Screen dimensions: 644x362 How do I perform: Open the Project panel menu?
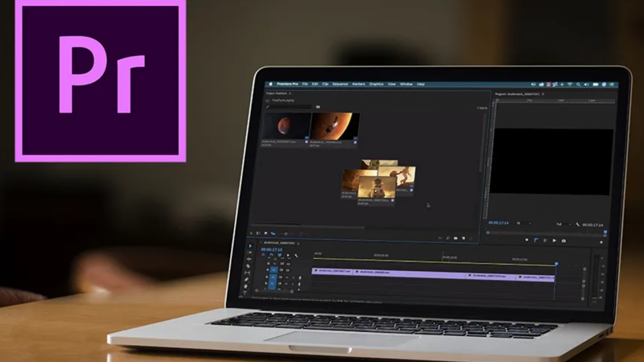pyautogui.click(x=290, y=94)
